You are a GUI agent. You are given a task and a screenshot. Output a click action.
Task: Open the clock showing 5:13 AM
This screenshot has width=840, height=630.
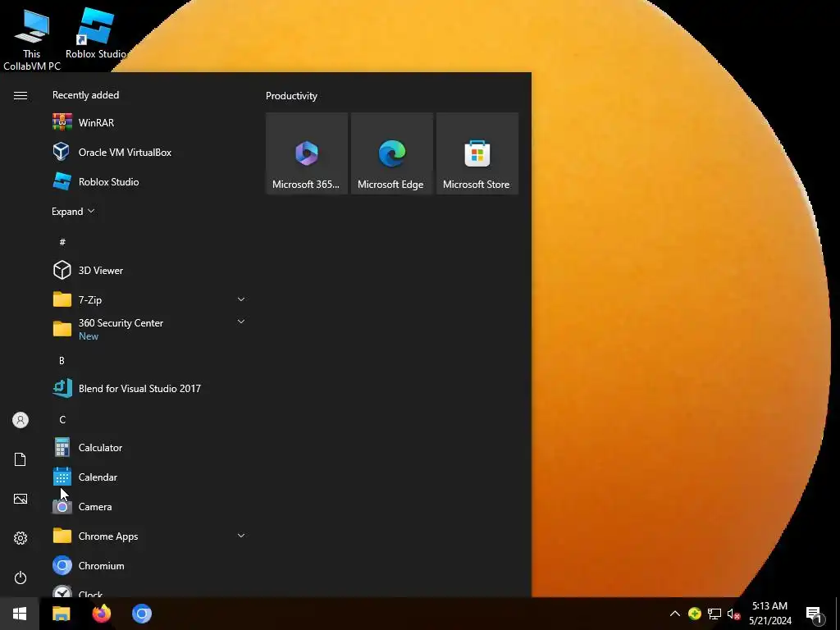[769, 614]
